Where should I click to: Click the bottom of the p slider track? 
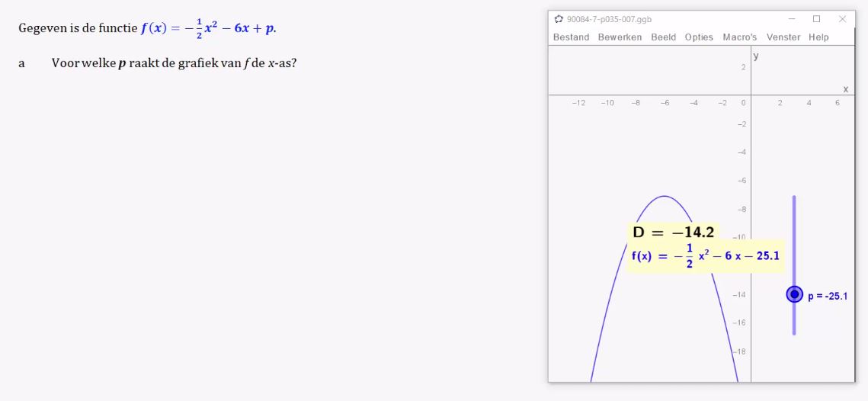794,332
